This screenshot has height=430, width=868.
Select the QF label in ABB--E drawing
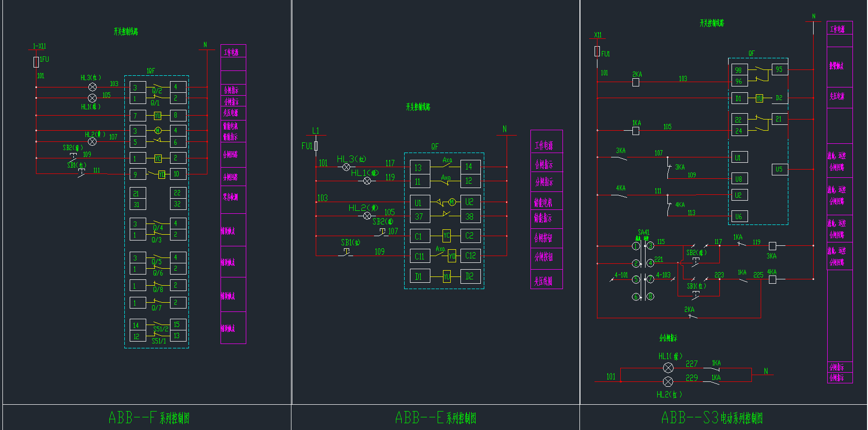point(435,146)
